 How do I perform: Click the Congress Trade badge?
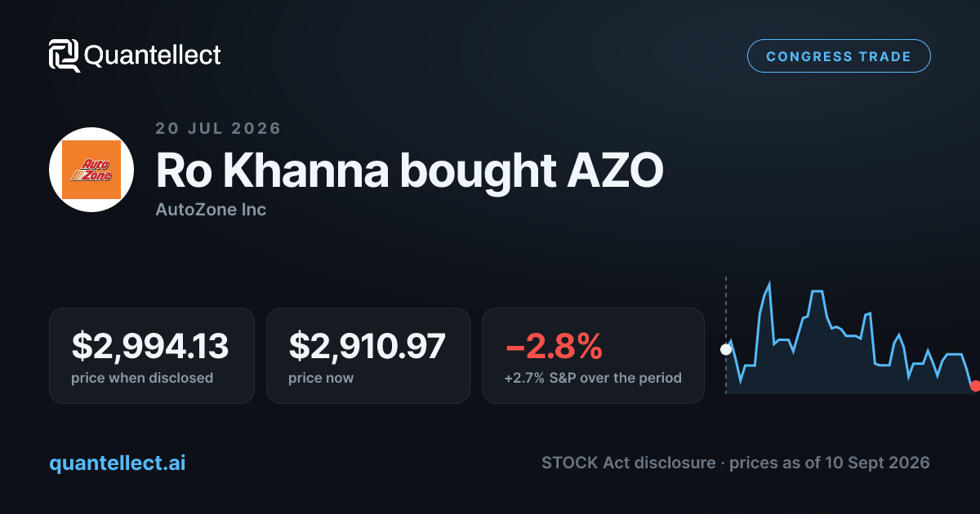pos(839,56)
